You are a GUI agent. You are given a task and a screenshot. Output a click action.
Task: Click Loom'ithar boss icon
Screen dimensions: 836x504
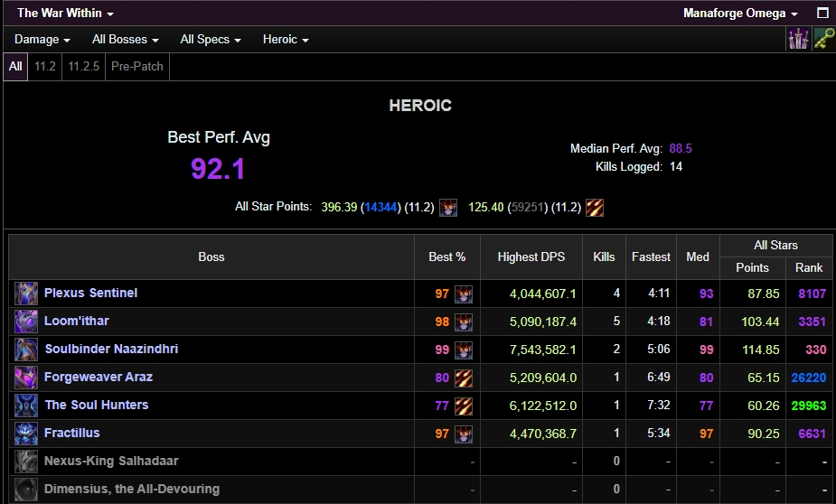point(26,322)
